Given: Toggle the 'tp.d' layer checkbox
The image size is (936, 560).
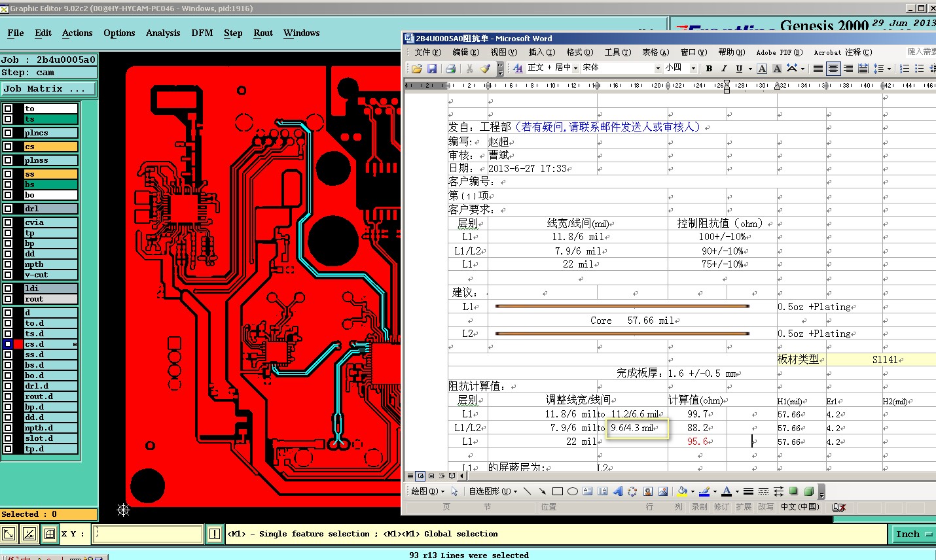Looking at the screenshot, I should point(8,449).
